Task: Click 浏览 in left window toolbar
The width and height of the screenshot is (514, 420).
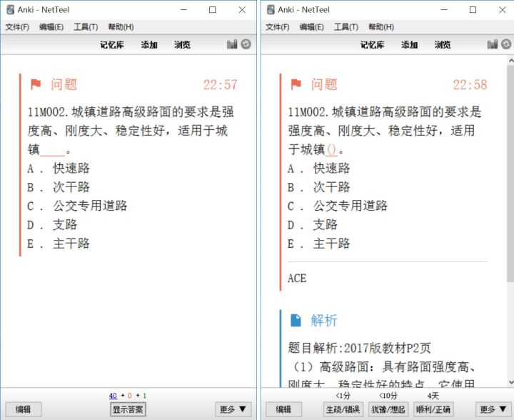Action: (182, 44)
